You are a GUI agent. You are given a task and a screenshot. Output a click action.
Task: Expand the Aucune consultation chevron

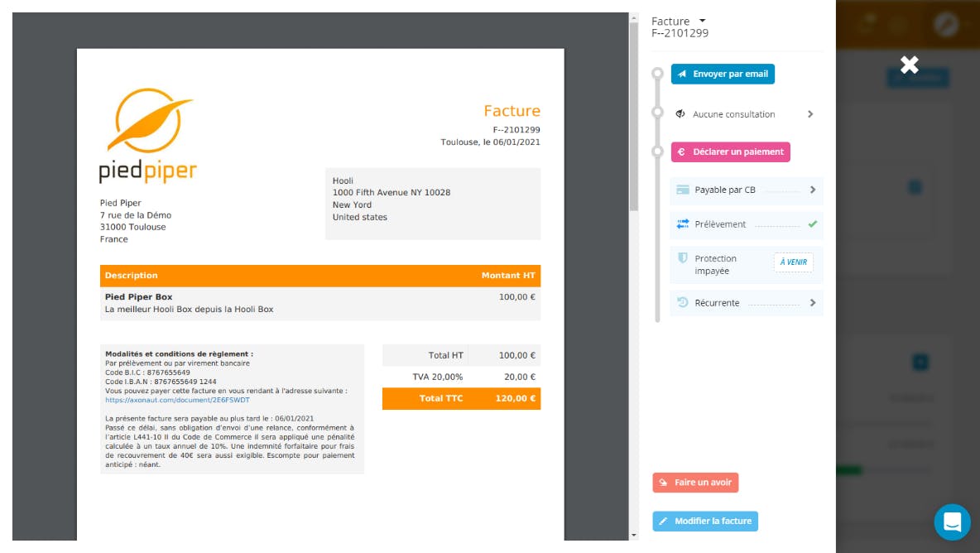tap(810, 114)
